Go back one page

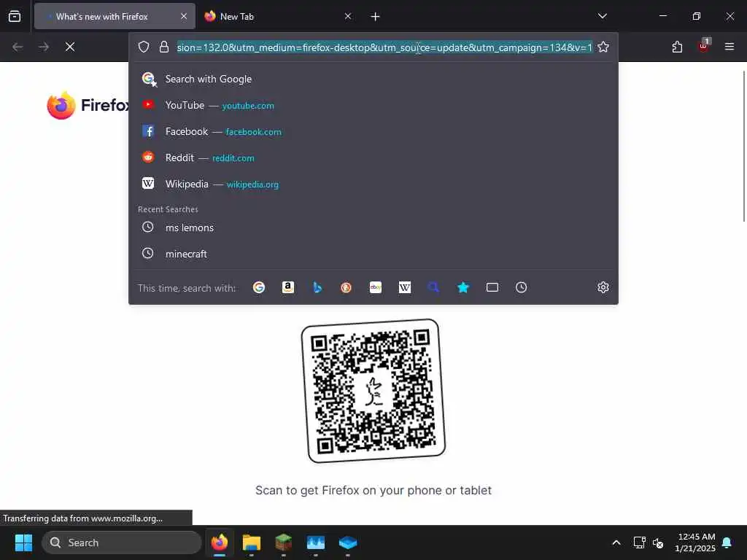[x=18, y=47]
